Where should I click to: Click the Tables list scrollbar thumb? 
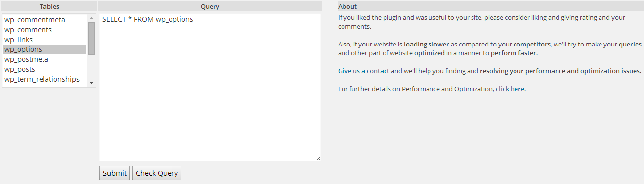91,38
